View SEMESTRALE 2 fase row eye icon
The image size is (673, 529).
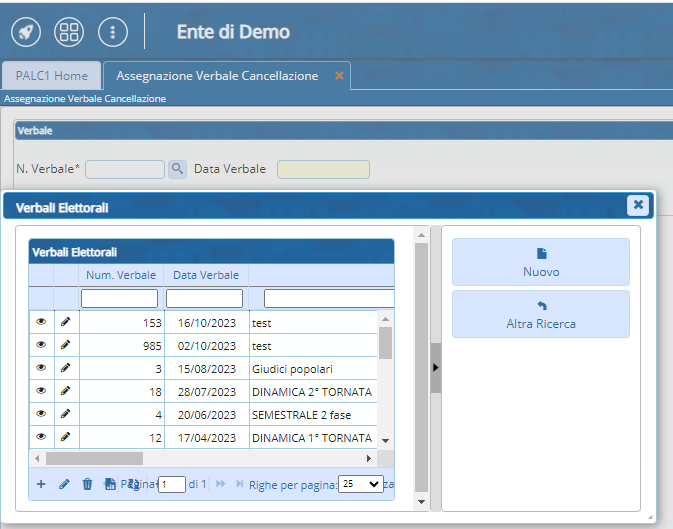(41, 414)
